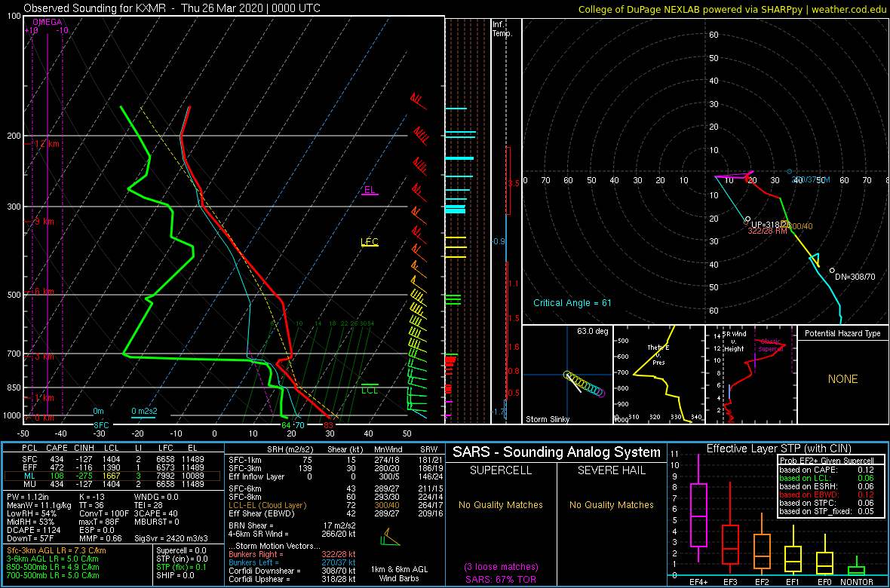Click the 700-500mb LR = 5.0 C/km line
This screenshot has width=890, height=588.
53,575
